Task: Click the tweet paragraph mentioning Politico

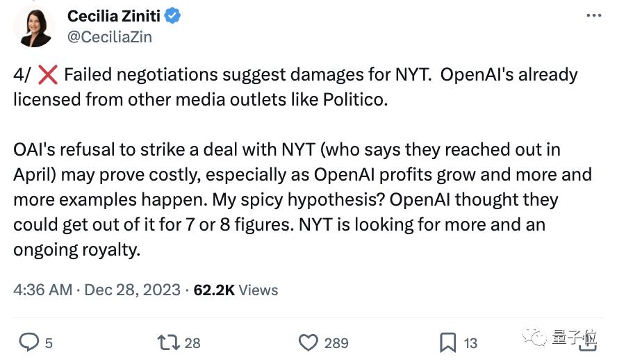Action: tap(295, 86)
